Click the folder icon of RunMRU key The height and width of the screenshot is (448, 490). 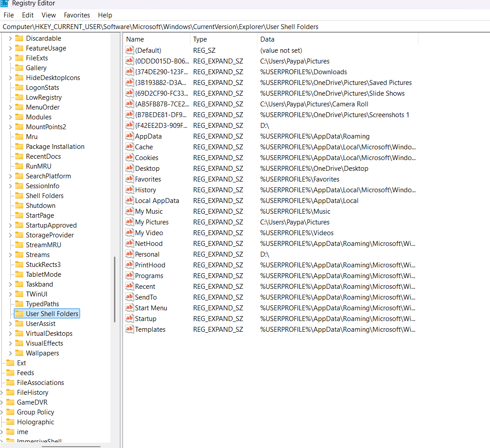click(x=19, y=166)
